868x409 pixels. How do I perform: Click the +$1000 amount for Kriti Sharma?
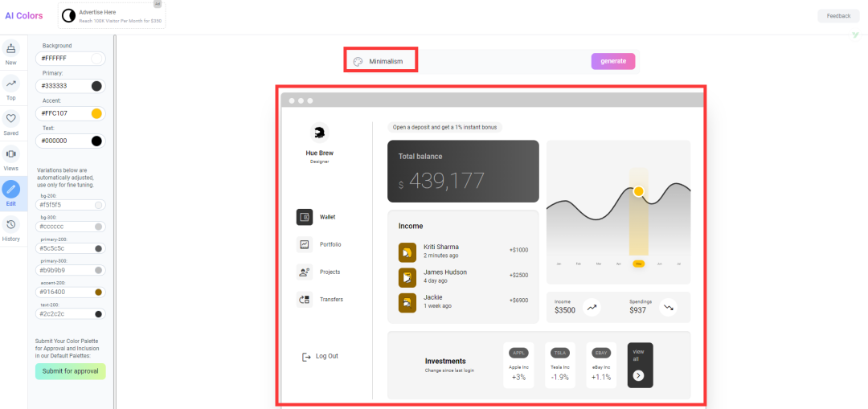coord(518,250)
